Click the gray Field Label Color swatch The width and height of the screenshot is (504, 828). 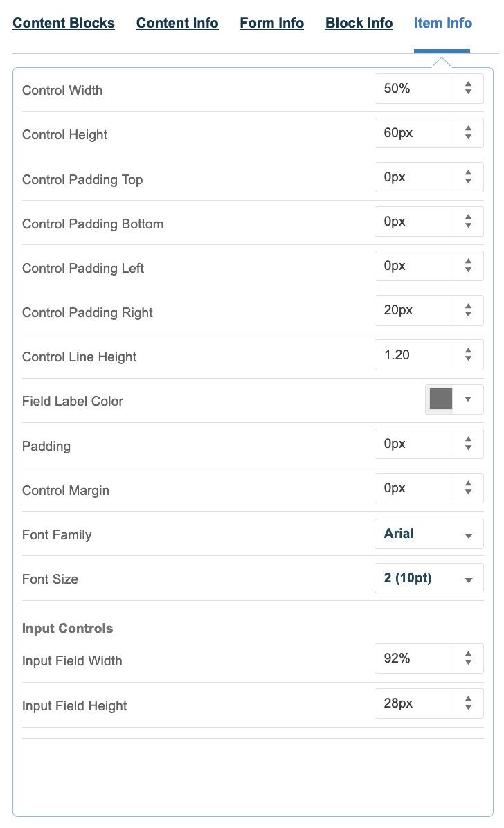[442, 399]
